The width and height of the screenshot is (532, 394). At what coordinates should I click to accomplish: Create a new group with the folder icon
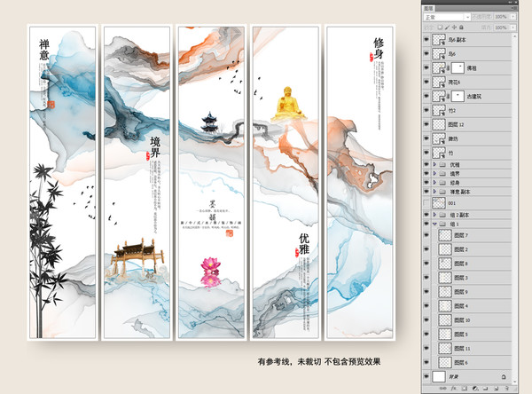click(x=486, y=389)
